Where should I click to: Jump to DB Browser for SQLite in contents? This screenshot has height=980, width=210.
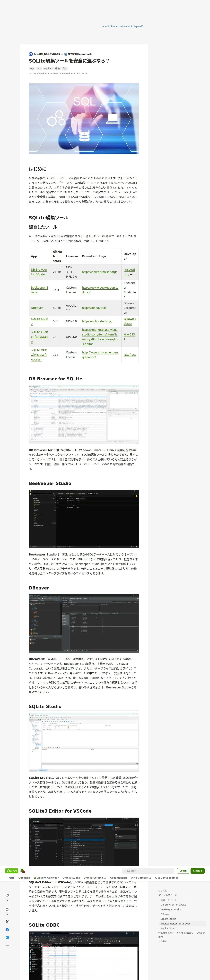pyautogui.click(x=173, y=905)
